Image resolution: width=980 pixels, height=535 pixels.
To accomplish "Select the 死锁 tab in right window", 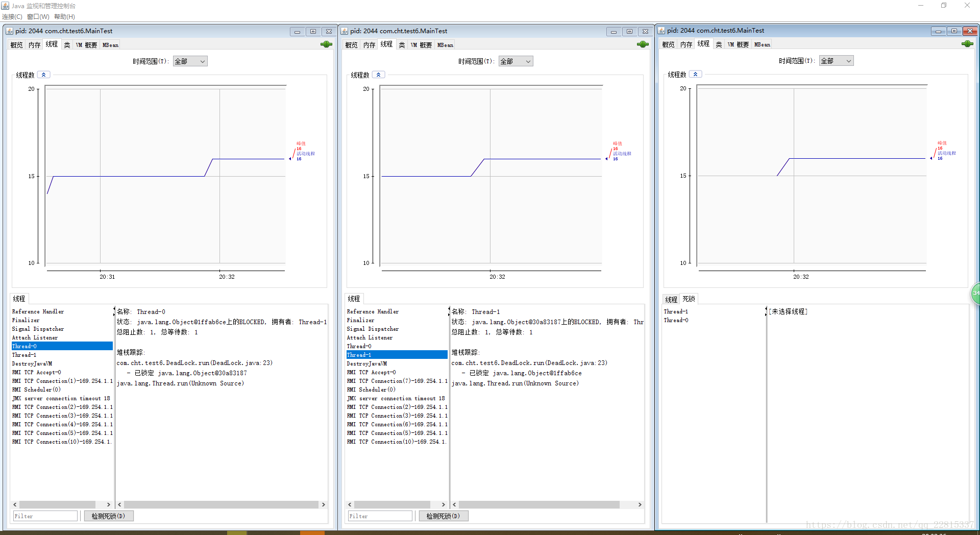I will [689, 299].
